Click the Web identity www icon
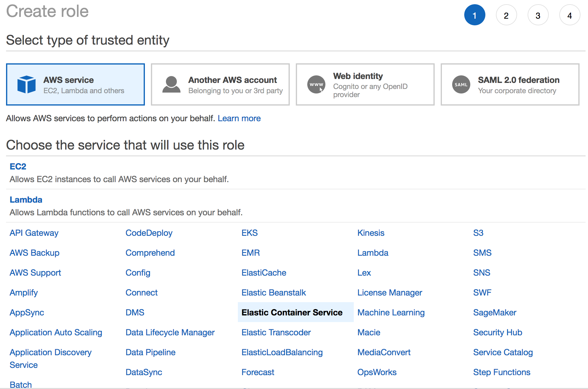 pos(316,84)
